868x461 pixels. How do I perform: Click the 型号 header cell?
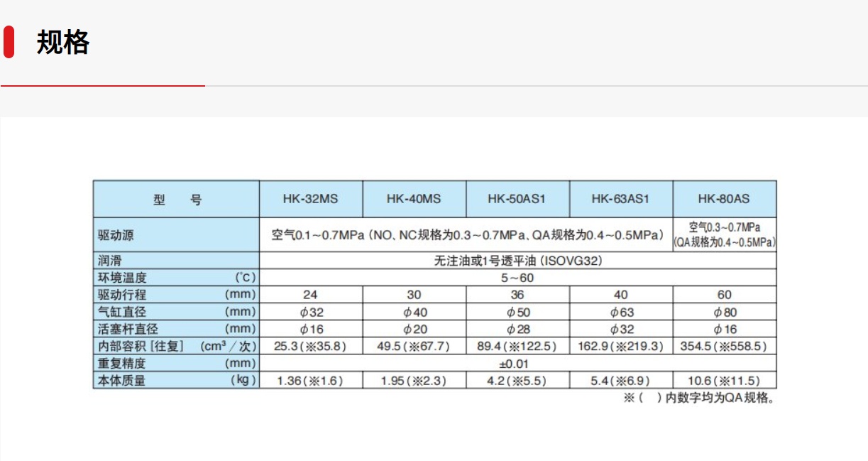(x=175, y=199)
